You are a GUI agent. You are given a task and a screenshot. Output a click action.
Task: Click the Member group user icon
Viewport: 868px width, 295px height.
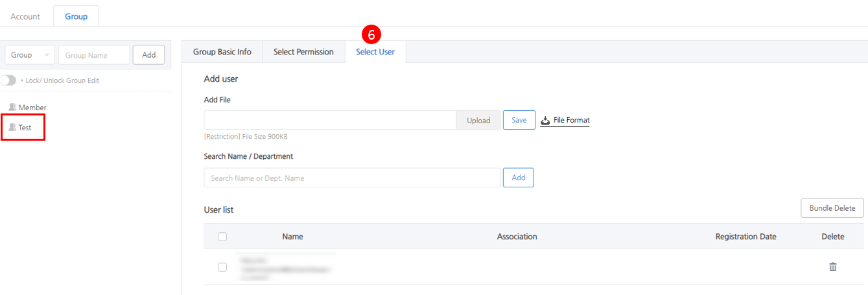coord(12,107)
